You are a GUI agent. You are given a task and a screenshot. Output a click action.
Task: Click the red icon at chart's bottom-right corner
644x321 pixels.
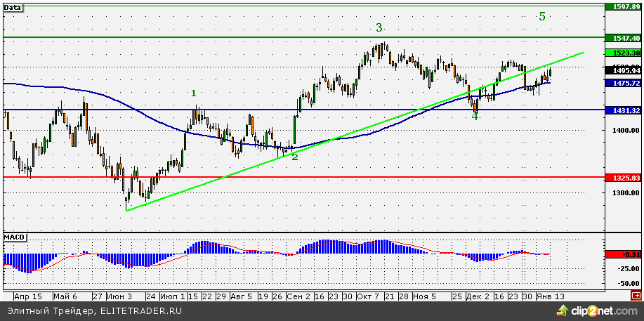pyautogui.click(x=636, y=296)
